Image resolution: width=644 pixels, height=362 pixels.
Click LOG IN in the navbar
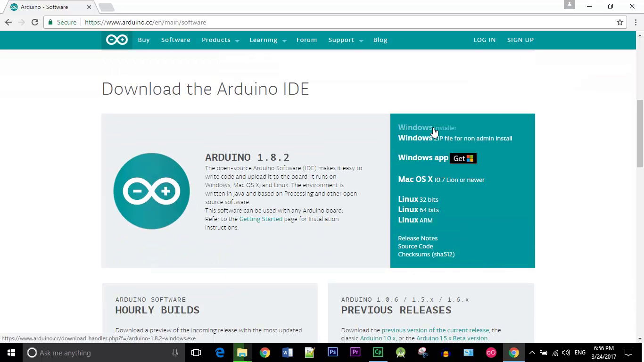(x=484, y=40)
